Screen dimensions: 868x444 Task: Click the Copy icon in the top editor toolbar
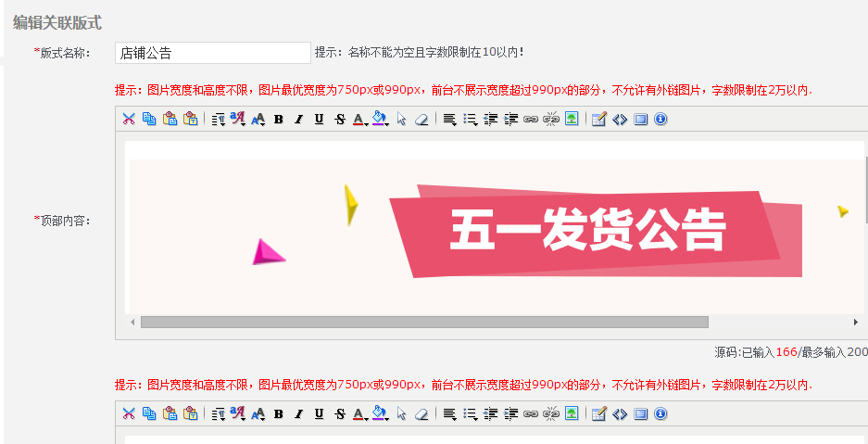[x=149, y=119]
